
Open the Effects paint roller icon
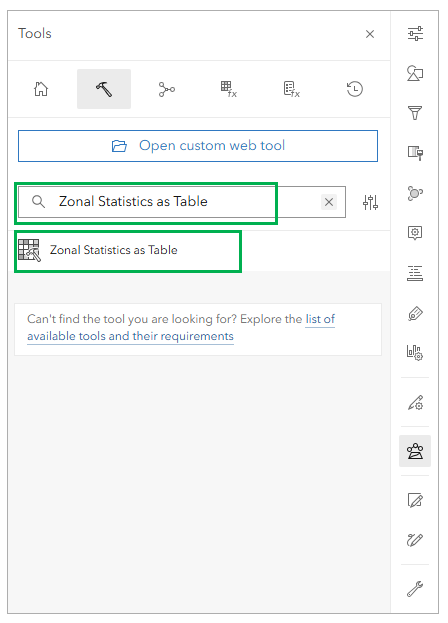(415, 153)
